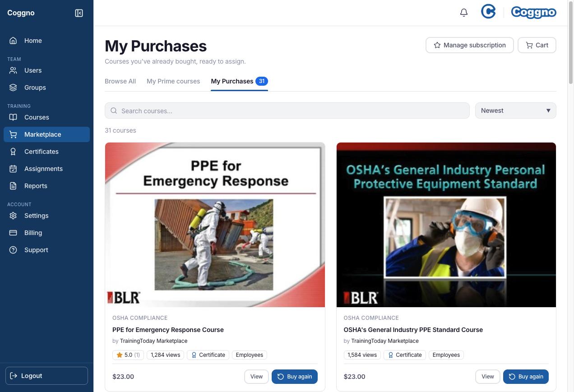View OSHA's General Industry PPE Standard Course
The width and height of the screenshot is (574, 392).
[x=488, y=377]
